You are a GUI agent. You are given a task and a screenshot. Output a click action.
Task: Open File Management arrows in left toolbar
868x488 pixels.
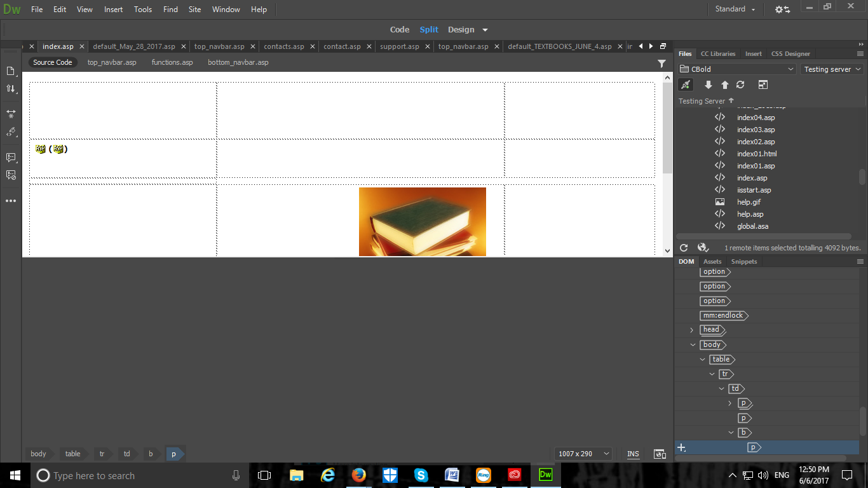coord(11,89)
